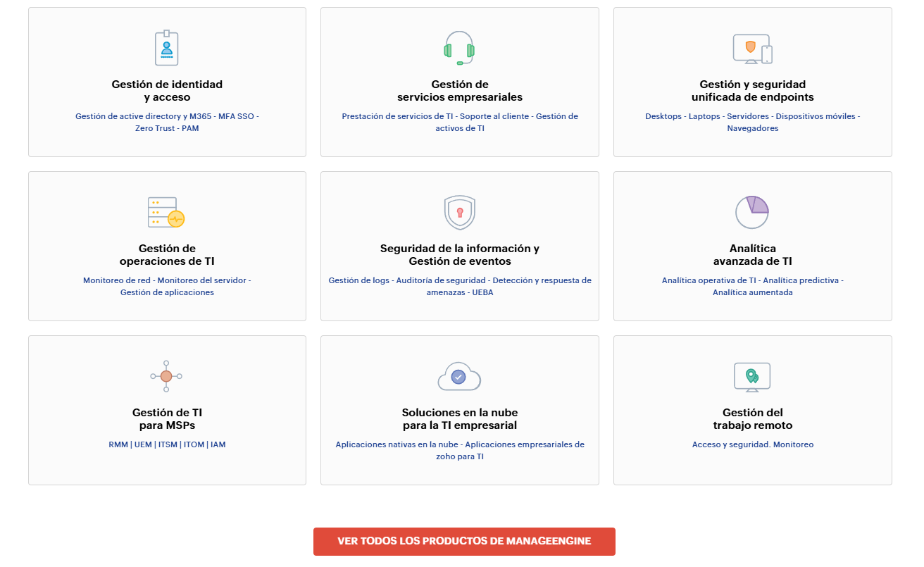Click the monitor and phone shield endpoint icon
The width and height of the screenshot is (924, 567).
[752, 49]
